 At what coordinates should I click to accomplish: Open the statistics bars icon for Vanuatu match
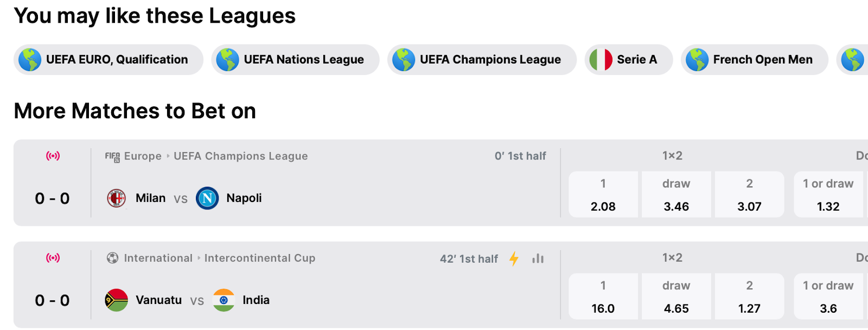point(538,259)
